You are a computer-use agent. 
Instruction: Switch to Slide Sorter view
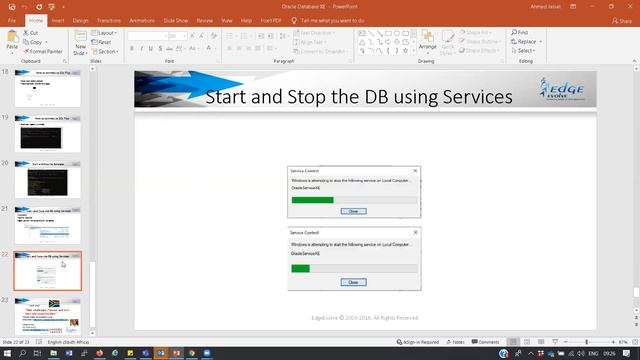tap(527, 342)
